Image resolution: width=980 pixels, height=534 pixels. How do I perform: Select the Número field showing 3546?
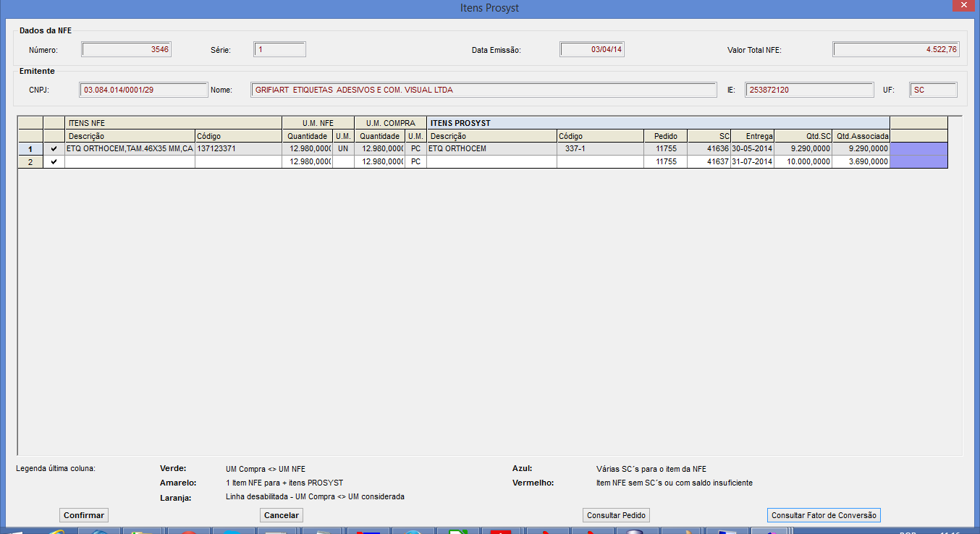[x=127, y=49]
